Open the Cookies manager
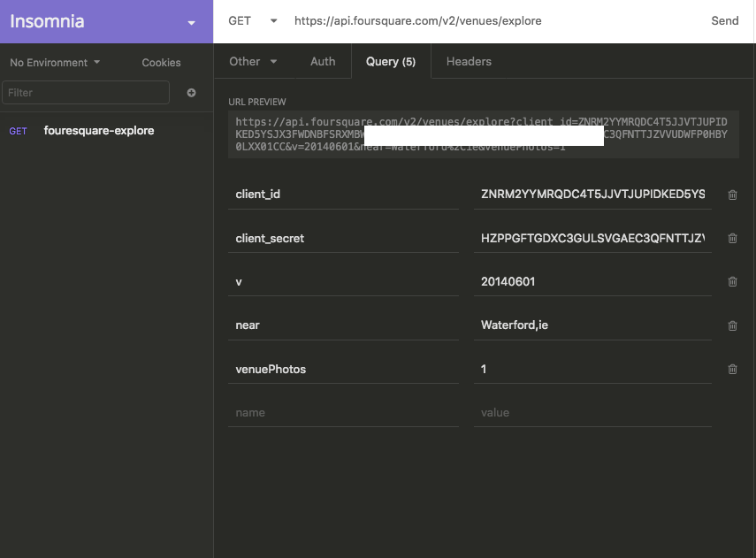The width and height of the screenshot is (756, 558). 161,63
